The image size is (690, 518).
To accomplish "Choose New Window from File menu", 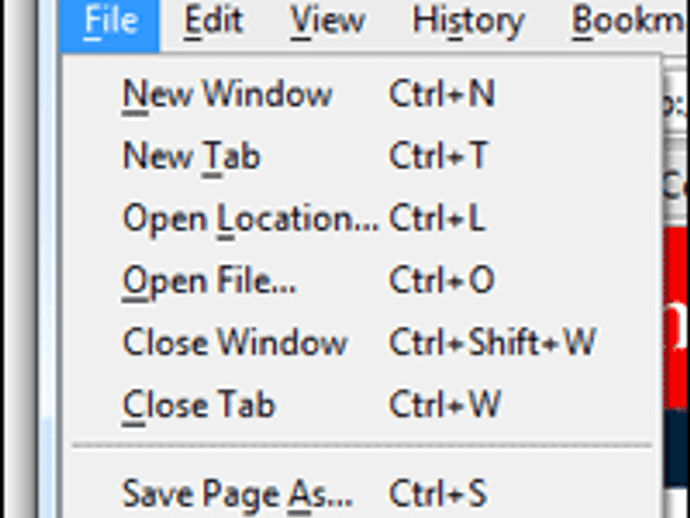I will click(x=227, y=95).
